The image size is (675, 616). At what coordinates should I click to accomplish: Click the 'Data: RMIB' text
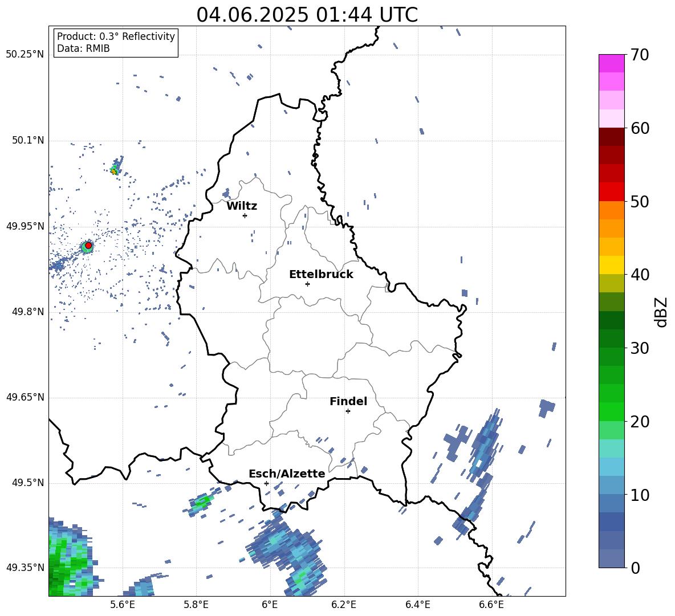(x=83, y=48)
